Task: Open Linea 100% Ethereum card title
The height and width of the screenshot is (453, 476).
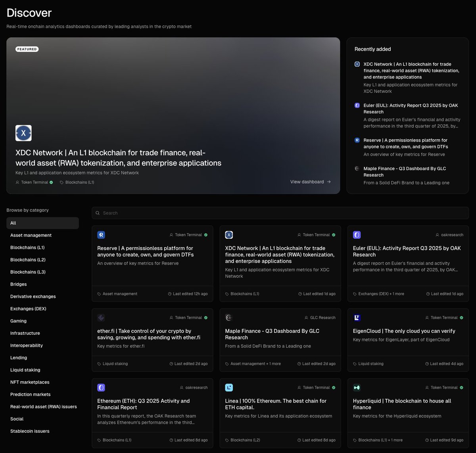Action: pos(276,404)
